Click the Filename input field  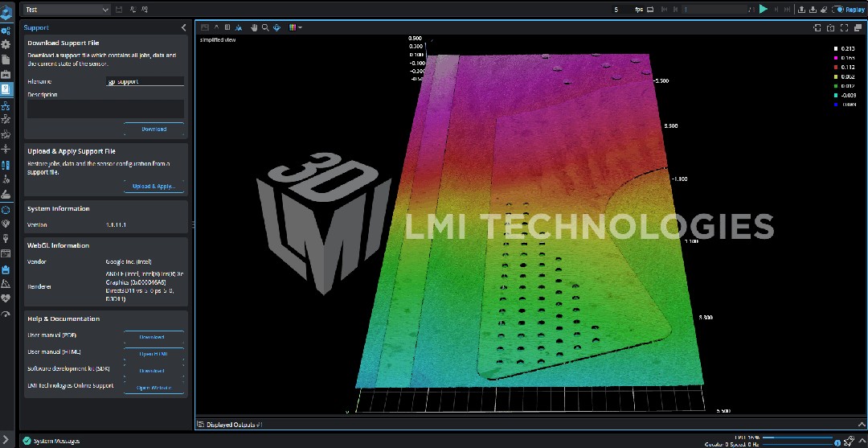145,81
